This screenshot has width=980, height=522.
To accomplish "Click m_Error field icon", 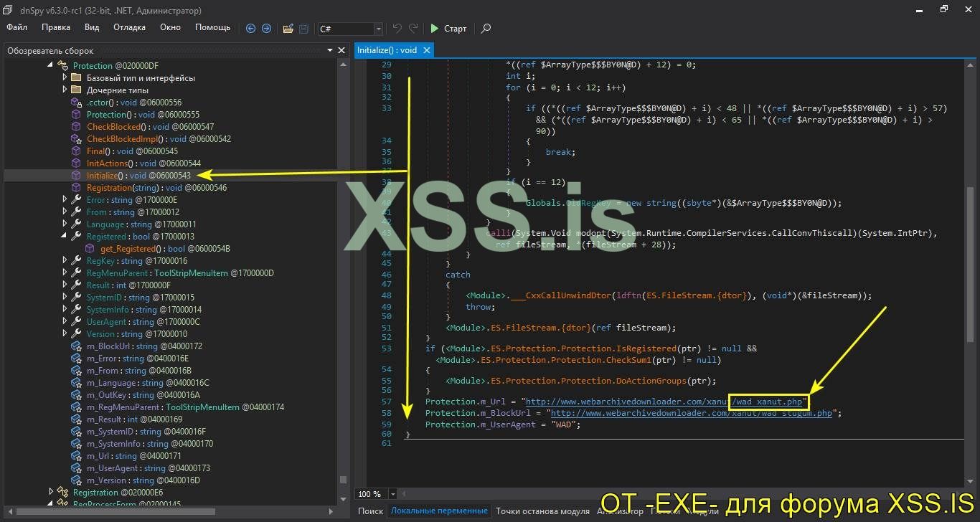I will [x=76, y=358].
